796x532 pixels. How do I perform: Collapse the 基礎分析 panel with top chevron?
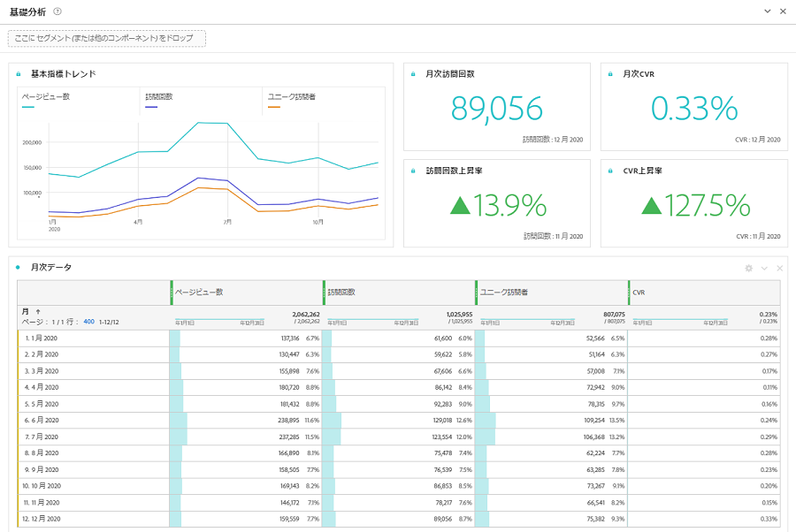point(768,11)
